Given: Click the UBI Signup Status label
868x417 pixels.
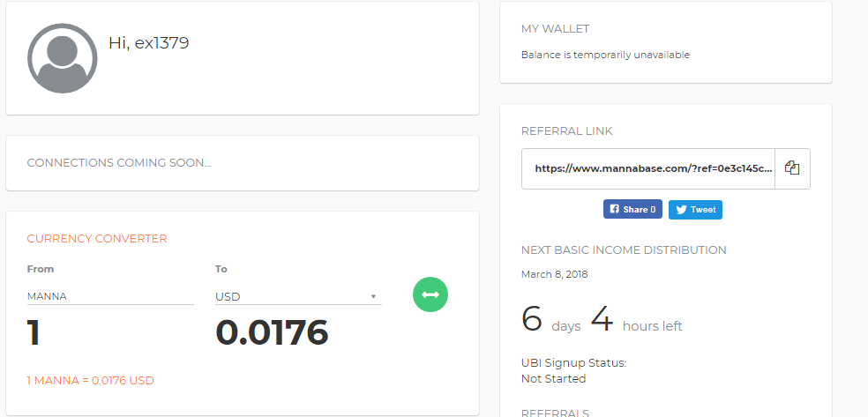Looking at the screenshot, I should click(573, 363).
